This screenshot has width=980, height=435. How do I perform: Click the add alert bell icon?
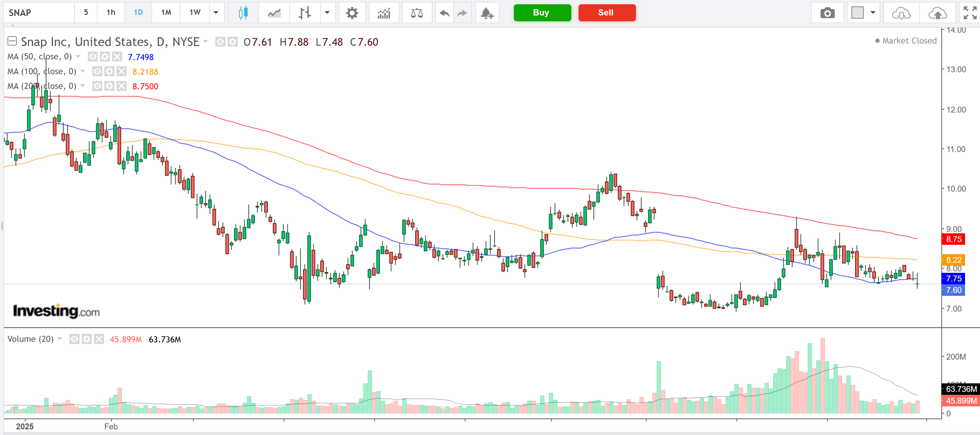487,13
